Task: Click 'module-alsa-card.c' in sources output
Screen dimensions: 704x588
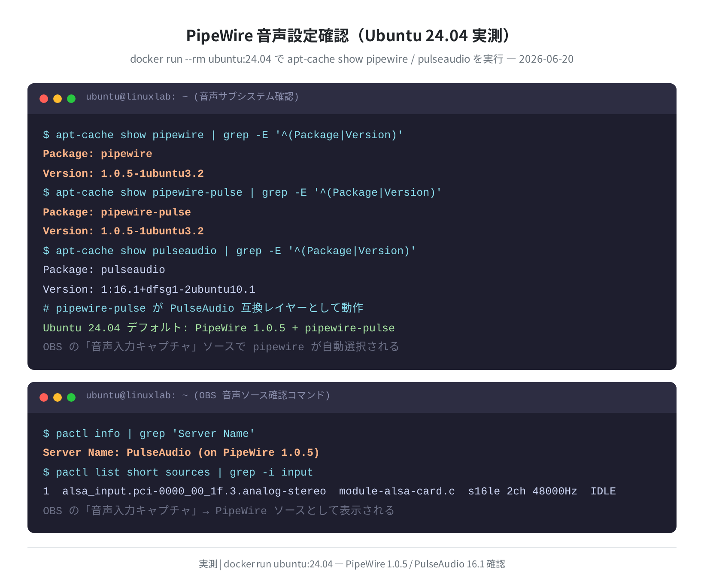Action: pyautogui.click(x=397, y=491)
